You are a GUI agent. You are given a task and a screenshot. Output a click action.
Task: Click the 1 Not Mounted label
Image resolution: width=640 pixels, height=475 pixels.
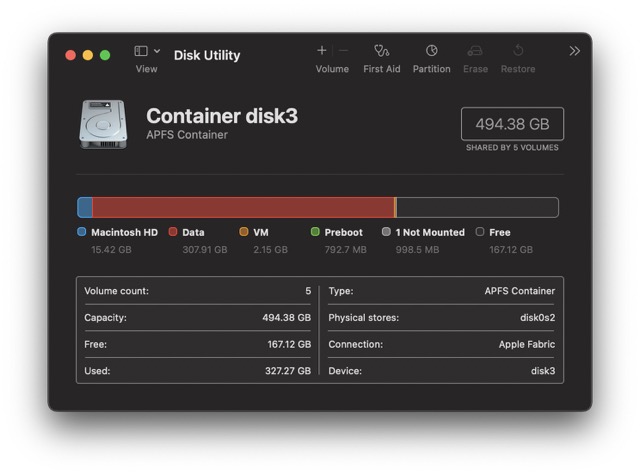[430, 232]
